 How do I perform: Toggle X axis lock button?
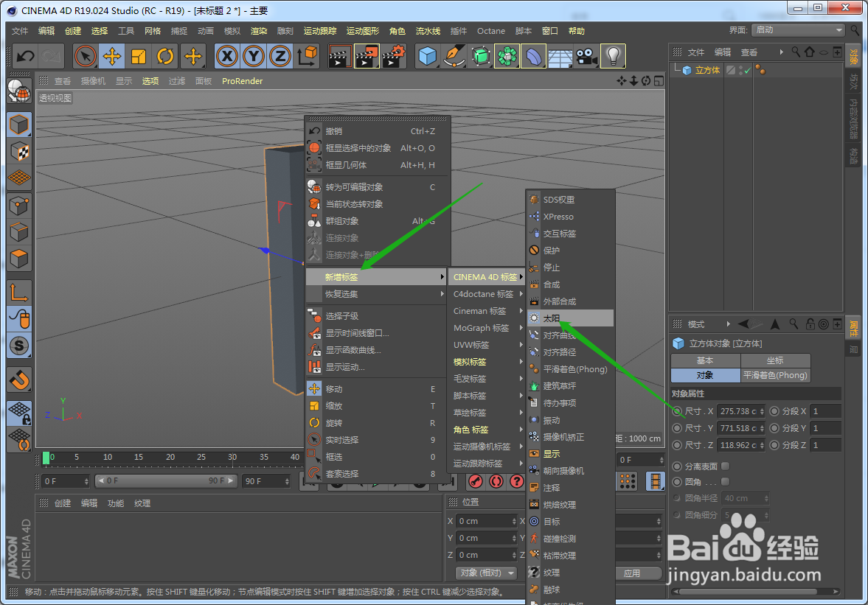227,57
